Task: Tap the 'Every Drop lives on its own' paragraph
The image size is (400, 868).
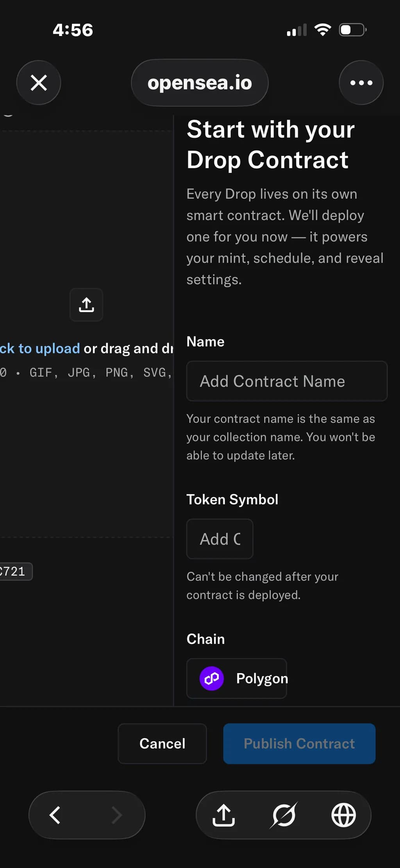Action: click(285, 237)
